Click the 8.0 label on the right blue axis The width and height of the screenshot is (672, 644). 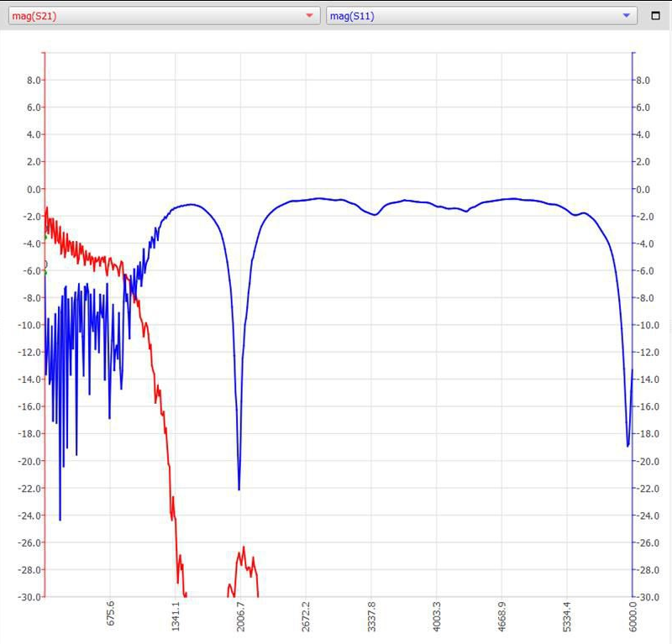pos(643,80)
